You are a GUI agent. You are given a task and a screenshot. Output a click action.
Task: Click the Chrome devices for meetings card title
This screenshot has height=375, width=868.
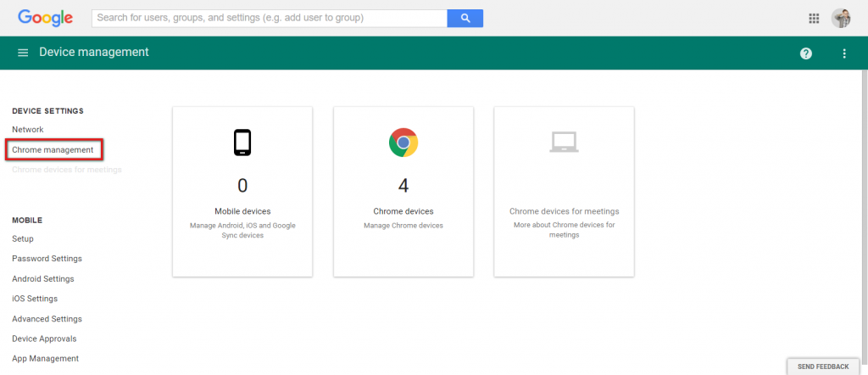564,211
